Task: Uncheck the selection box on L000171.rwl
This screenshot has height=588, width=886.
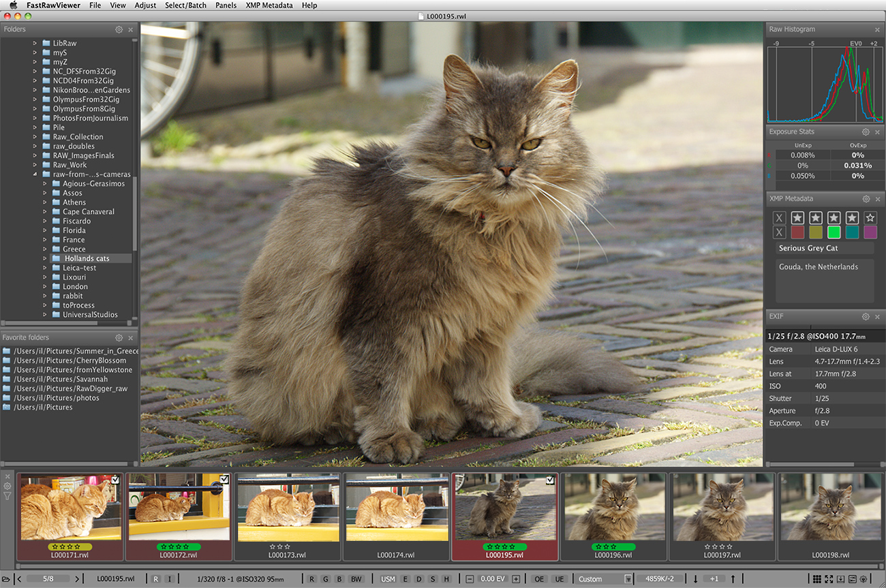Action: pyautogui.click(x=115, y=480)
